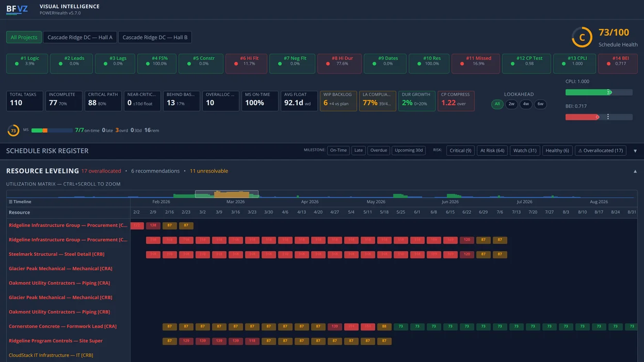Toggle the Upcoming 30d milestone filter
Screen dimensions: 644x362
(409, 151)
